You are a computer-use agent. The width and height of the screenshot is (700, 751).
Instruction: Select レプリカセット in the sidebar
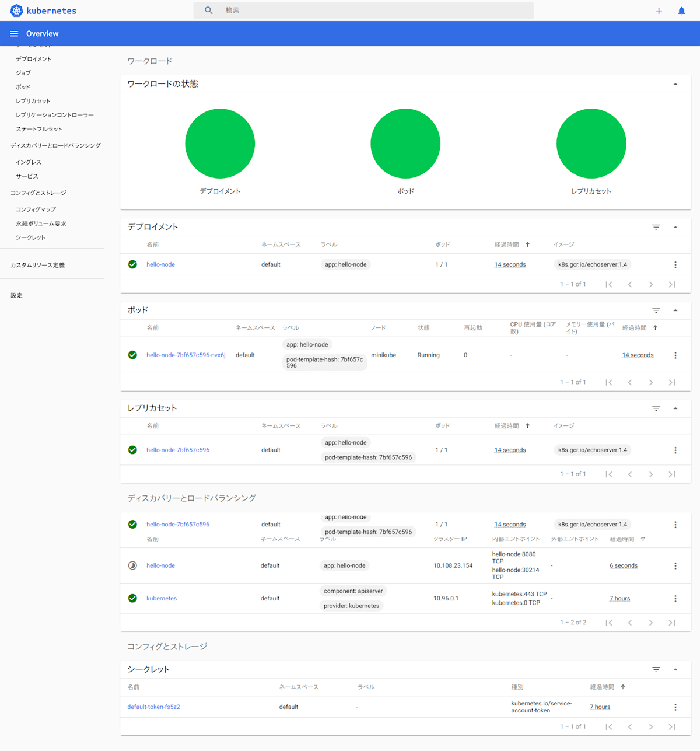tap(33, 101)
